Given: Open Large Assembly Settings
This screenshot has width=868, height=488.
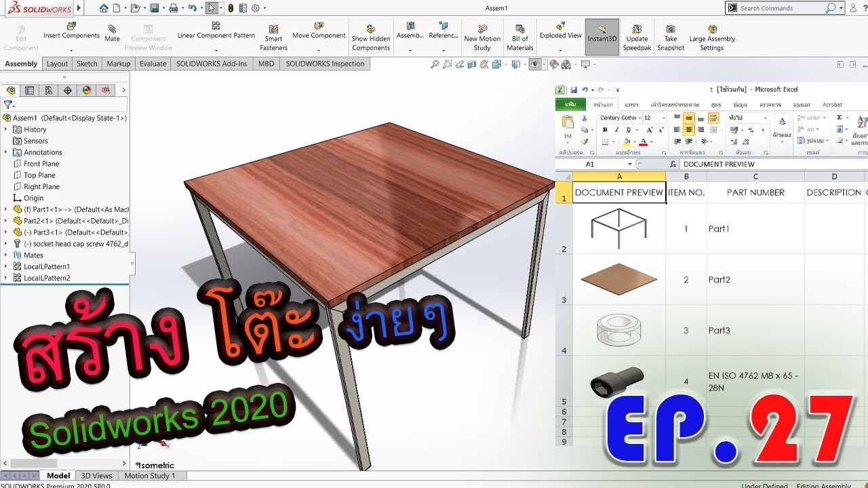Looking at the screenshot, I should coord(712,38).
